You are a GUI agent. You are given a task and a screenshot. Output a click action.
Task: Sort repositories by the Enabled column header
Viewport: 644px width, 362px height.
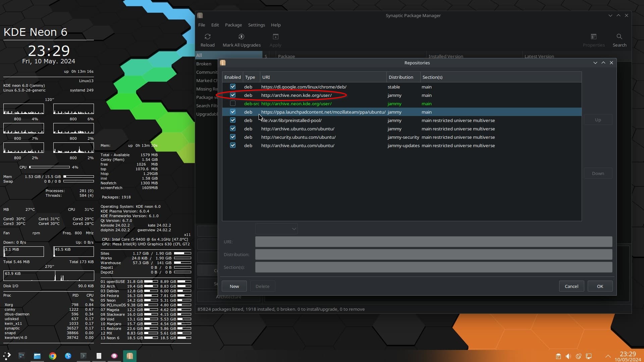click(232, 77)
